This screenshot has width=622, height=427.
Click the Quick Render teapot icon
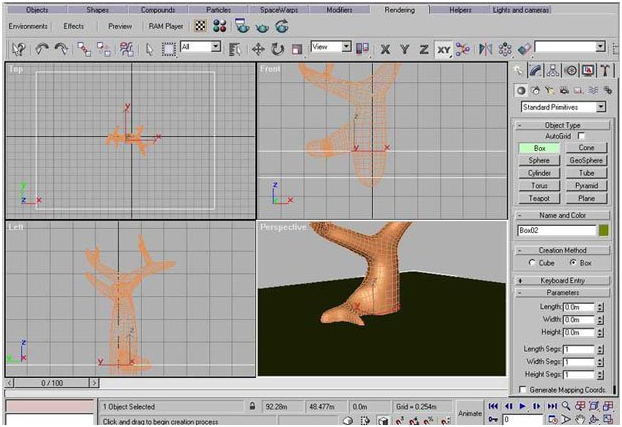262,27
